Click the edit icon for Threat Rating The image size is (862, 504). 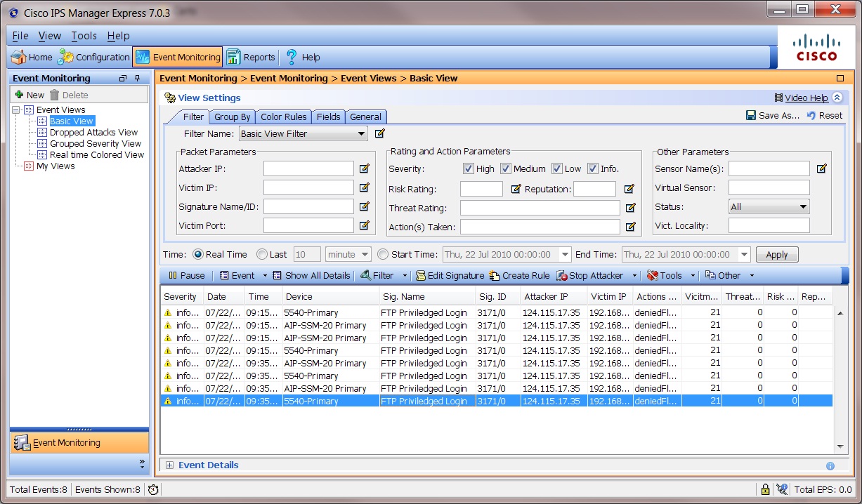click(x=631, y=208)
